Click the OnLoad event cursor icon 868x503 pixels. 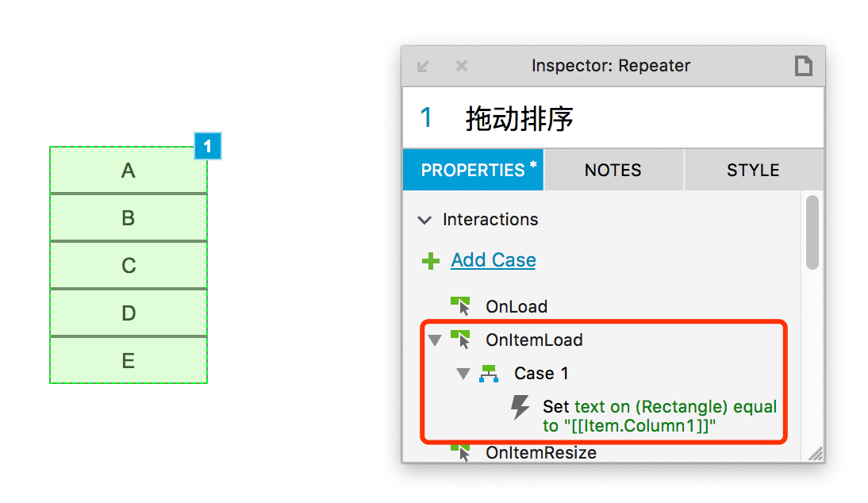coord(460,306)
